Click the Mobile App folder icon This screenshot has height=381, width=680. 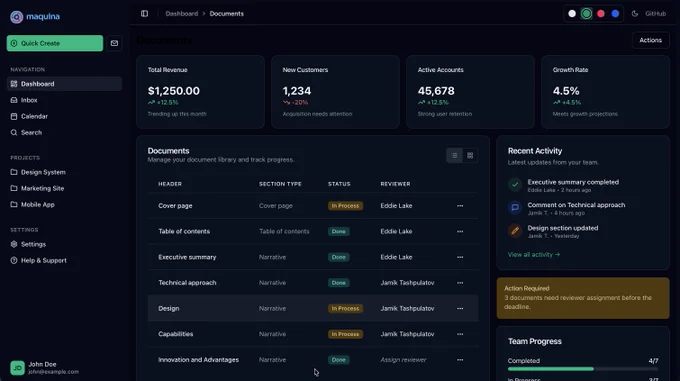tap(14, 205)
